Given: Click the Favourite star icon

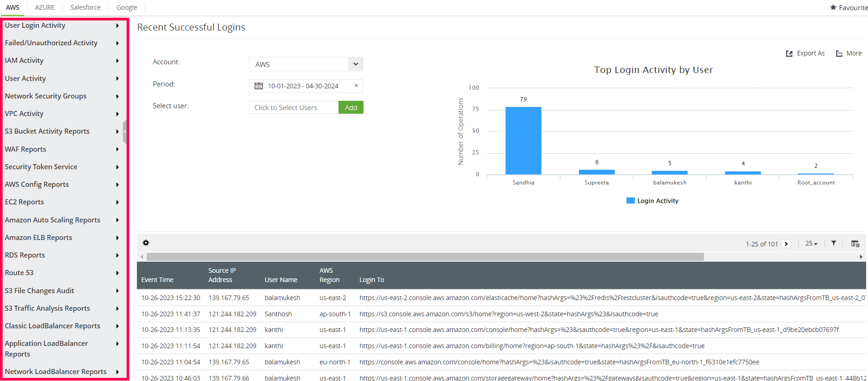Looking at the screenshot, I should click(833, 7).
